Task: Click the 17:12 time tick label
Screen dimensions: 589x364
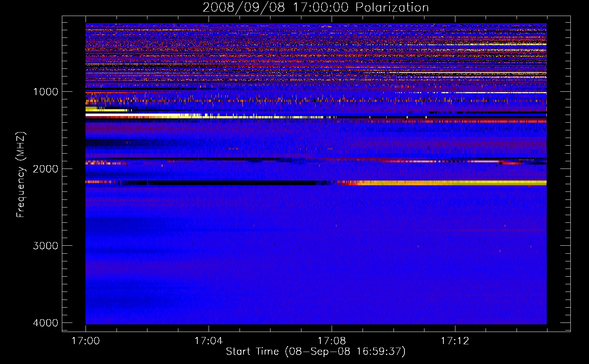Action: (455, 341)
